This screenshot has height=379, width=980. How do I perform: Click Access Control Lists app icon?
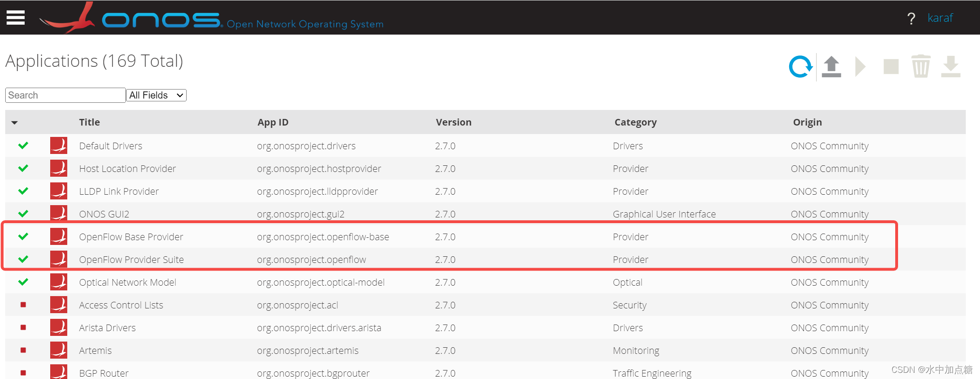[x=59, y=305]
